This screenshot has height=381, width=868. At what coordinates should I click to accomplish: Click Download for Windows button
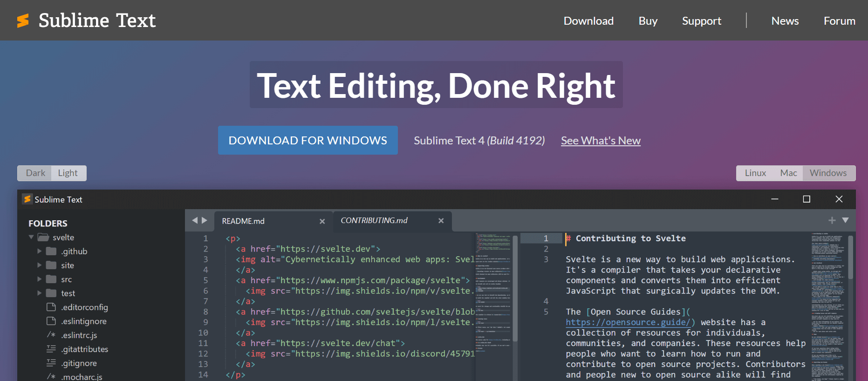point(308,140)
